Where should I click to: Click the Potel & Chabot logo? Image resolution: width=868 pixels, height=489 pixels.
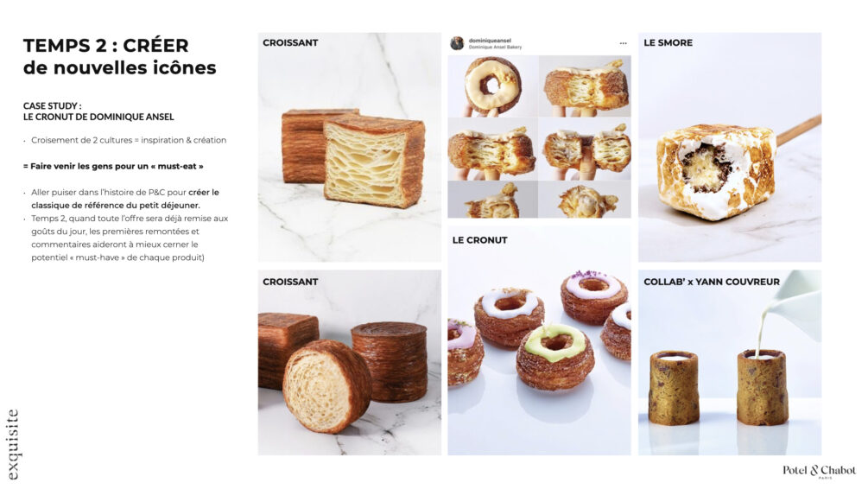click(819, 471)
